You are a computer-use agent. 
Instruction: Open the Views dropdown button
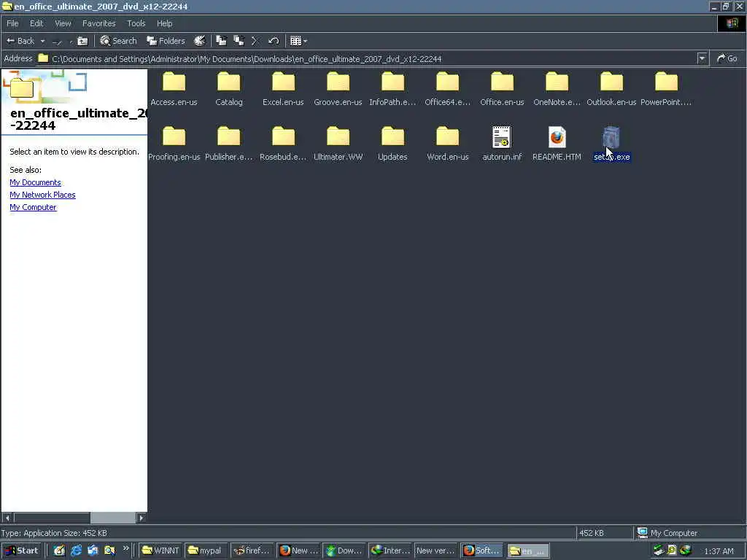pyautogui.click(x=298, y=41)
